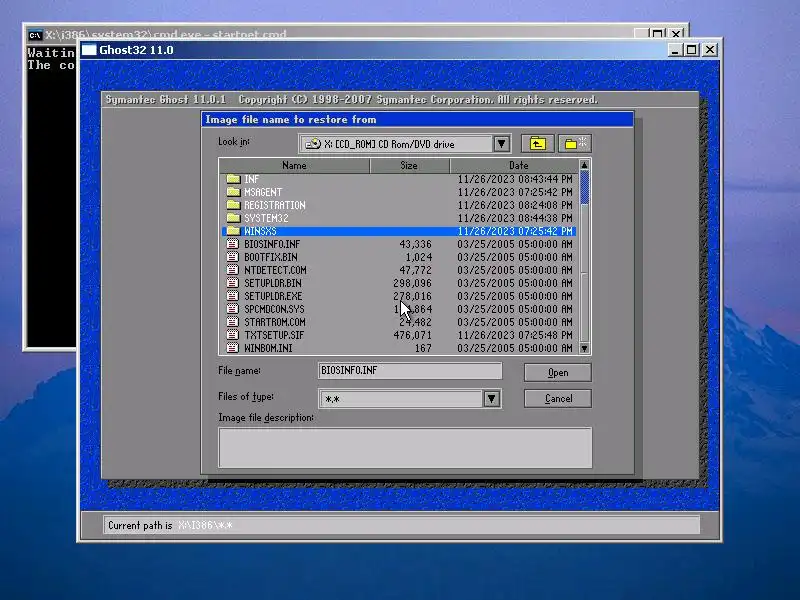The width and height of the screenshot is (800, 600).
Task: Click the file list scroll down arrow
Action: pyautogui.click(x=585, y=348)
